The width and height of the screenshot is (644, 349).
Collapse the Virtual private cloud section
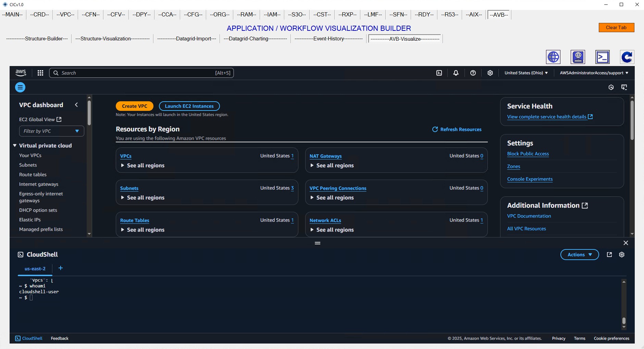pyautogui.click(x=15, y=145)
